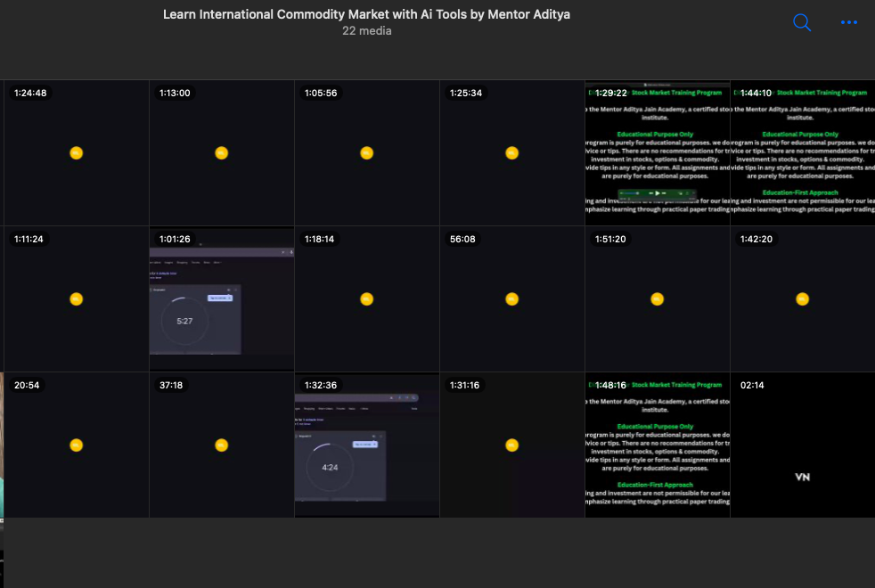Screen dimensions: 875x588
Task: Click the yellow icon on 20:54 video
Action: [77, 445]
